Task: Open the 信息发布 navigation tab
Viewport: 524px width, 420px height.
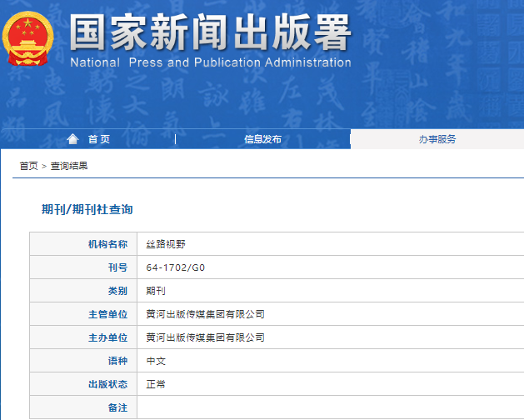Action: tap(262, 139)
